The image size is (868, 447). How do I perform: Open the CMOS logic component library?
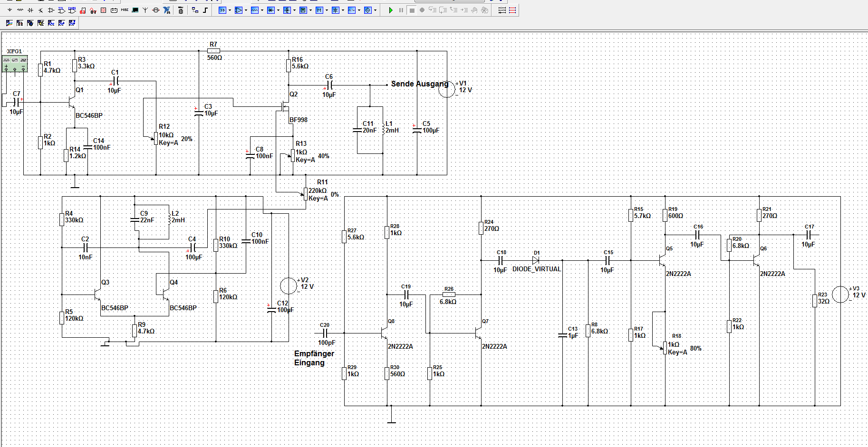(72, 10)
